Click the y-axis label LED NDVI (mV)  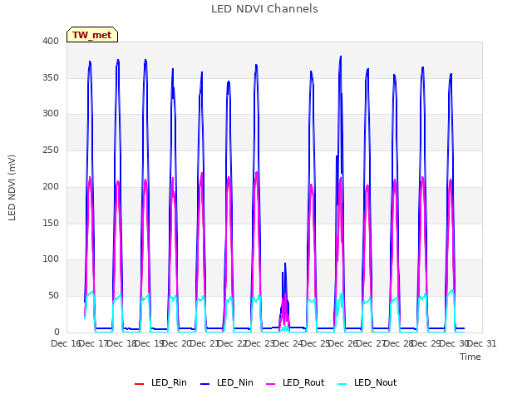(12, 187)
